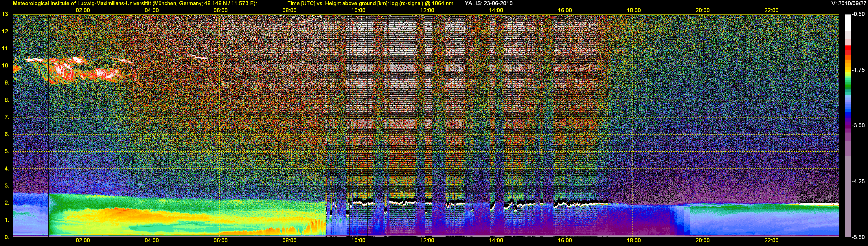Click the 0 km height axis label
The height and width of the screenshot is (246, 868).
(x=6, y=237)
